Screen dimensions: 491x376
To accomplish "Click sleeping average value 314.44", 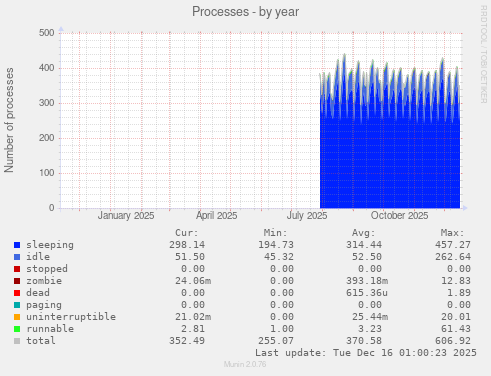I will tap(364, 245).
